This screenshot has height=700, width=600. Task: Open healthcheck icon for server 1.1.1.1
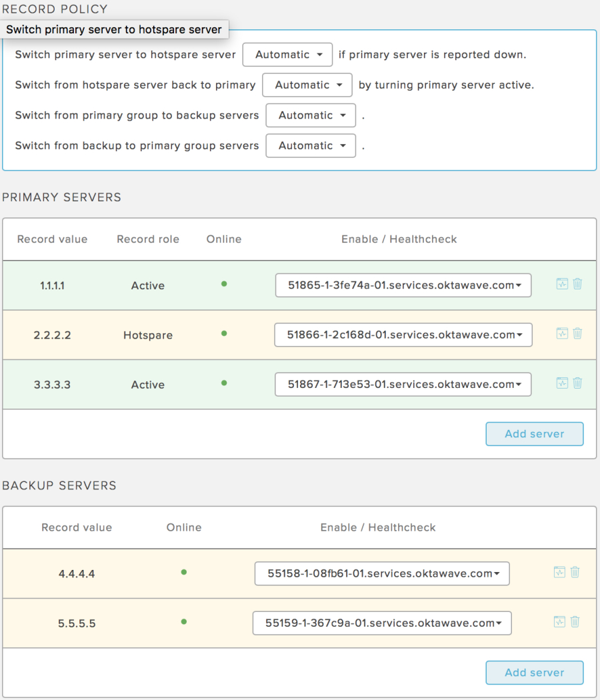point(562,283)
